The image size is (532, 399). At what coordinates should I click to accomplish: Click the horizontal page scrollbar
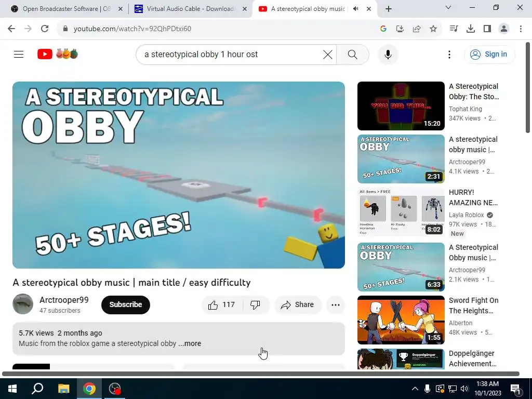[x=261, y=374]
